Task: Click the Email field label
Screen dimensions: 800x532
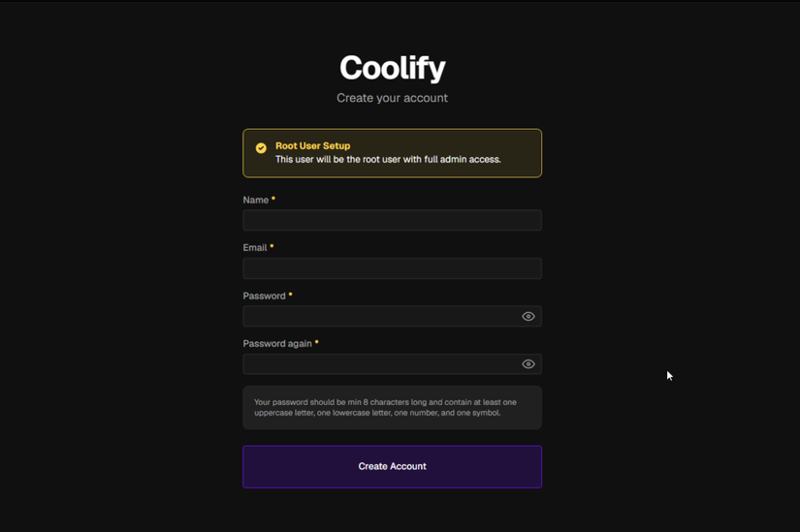Action: tap(255, 247)
